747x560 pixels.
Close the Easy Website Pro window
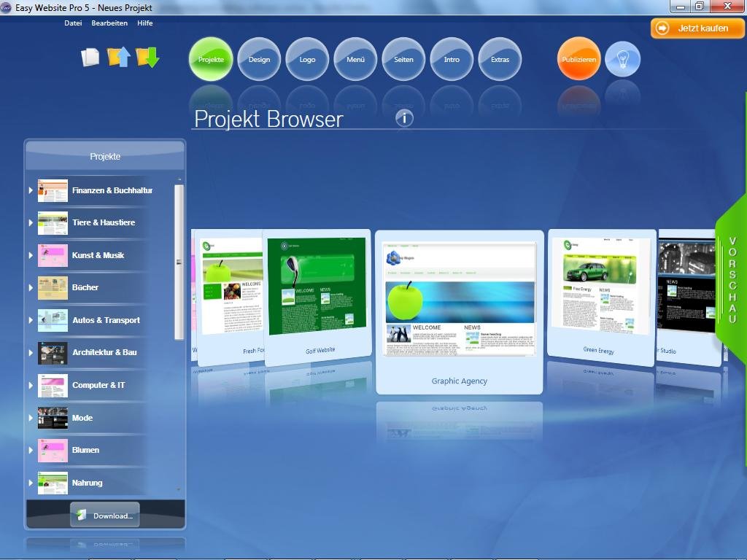(x=727, y=6)
